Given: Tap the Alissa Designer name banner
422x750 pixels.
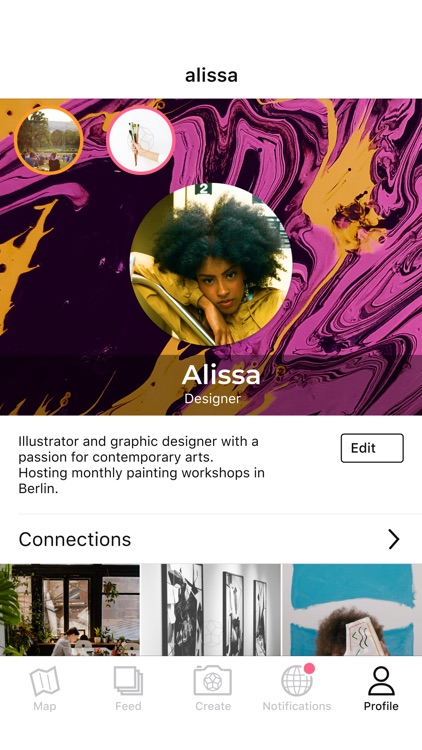Looking at the screenshot, I should (x=211, y=385).
